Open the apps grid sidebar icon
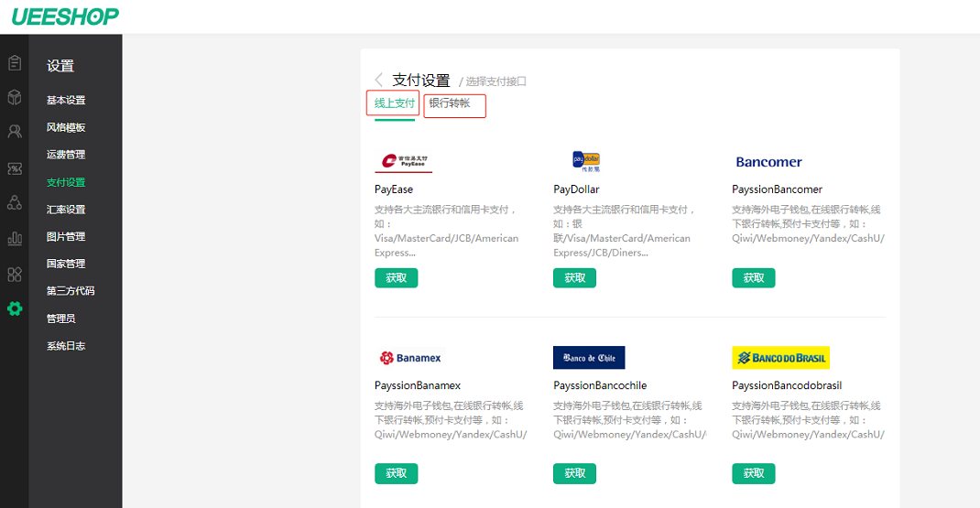 15,275
